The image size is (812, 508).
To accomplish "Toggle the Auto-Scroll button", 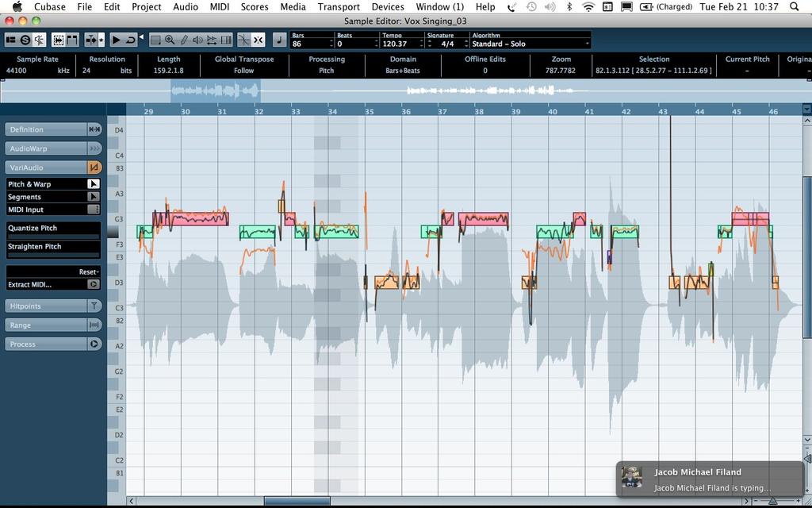I will click(91, 40).
